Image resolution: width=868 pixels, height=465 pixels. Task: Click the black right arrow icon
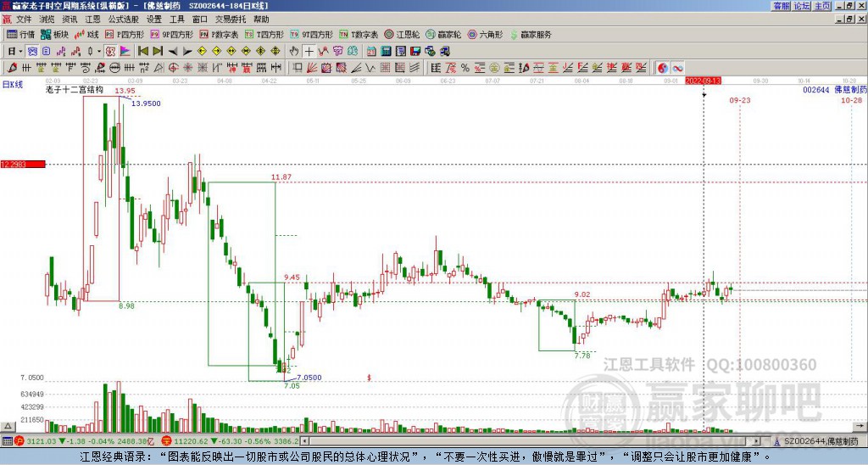click(187, 52)
